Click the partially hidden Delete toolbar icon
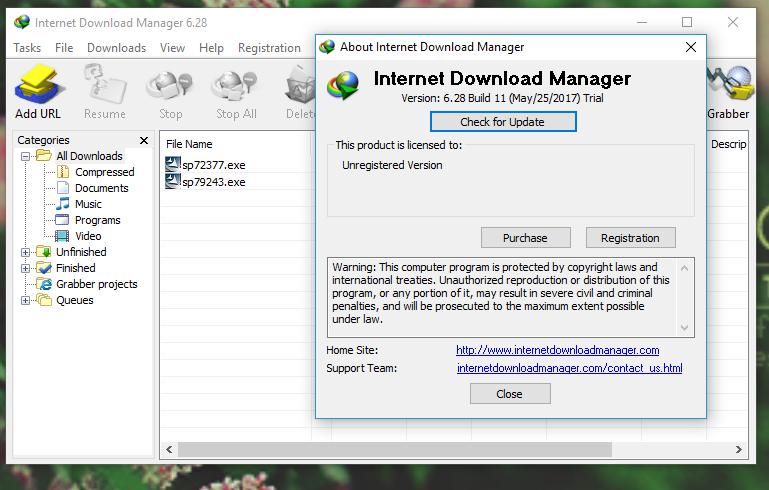The height and width of the screenshot is (490, 769). point(300,85)
